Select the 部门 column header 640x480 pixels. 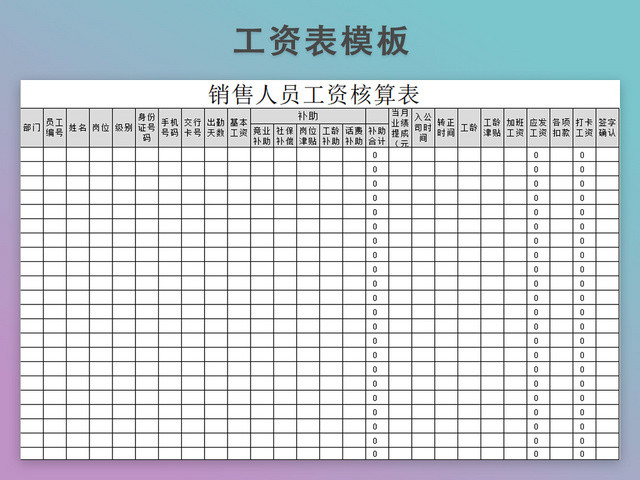tap(32, 128)
